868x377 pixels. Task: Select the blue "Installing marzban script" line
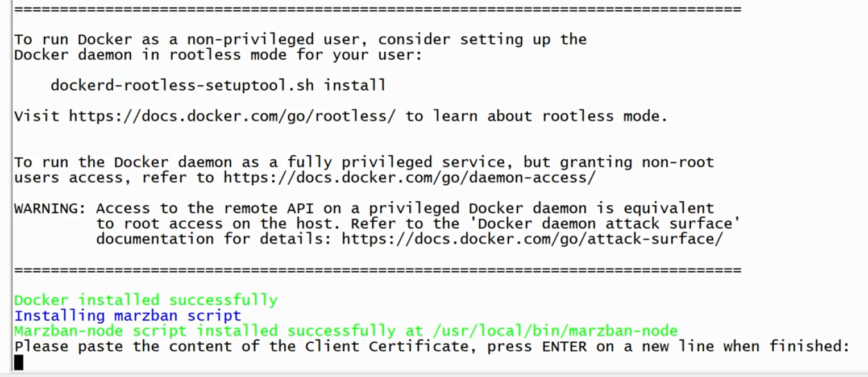tap(128, 316)
